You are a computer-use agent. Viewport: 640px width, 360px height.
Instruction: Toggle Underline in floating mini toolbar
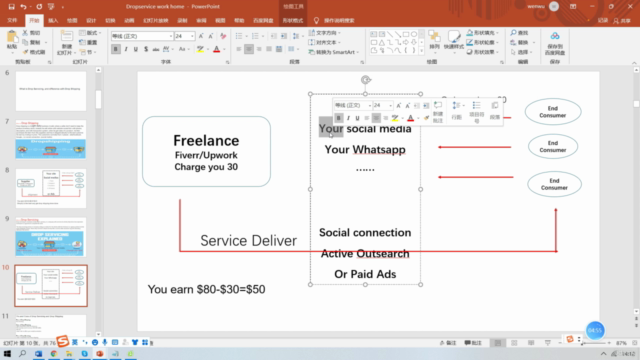coord(357,118)
